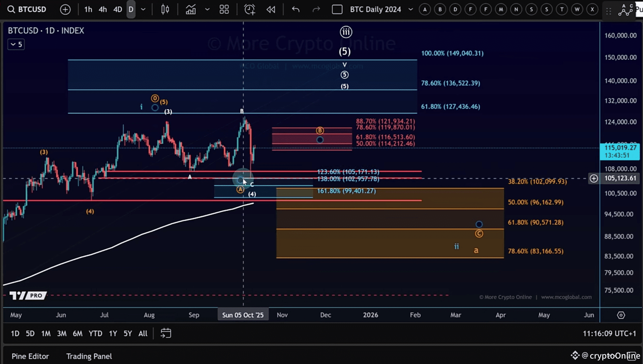Screen dimensions: 643x364
Task: Expand the collapsed indicator legend showing 5
Action: tap(16, 44)
